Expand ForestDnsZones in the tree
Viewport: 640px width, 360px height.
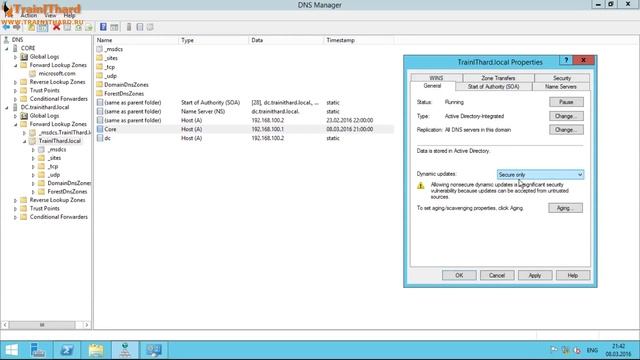coord(33,192)
